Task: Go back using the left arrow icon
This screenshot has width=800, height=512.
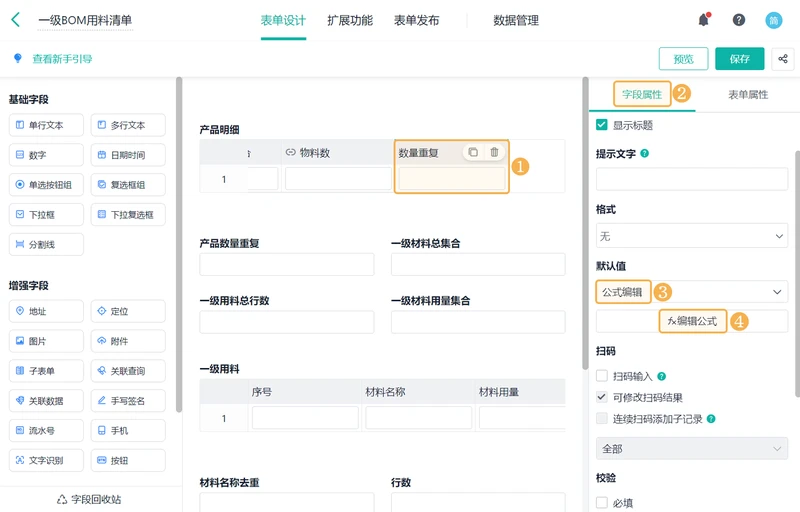Action: [16, 20]
